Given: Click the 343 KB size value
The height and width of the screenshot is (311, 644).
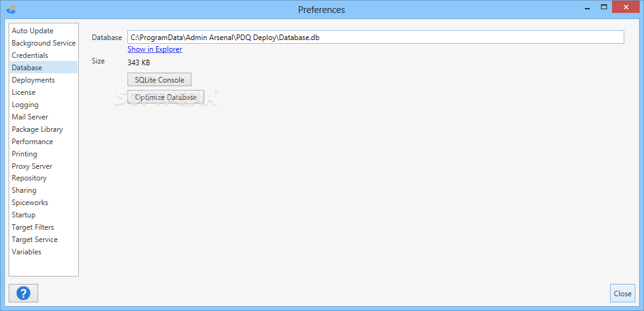Looking at the screenshot, I should tap(139, 63).
